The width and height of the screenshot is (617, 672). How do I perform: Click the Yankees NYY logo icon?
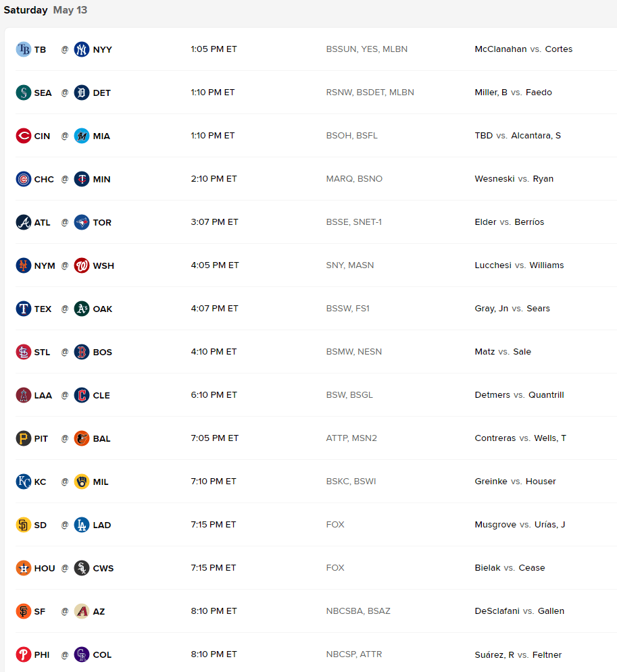(x=82, y=49)
